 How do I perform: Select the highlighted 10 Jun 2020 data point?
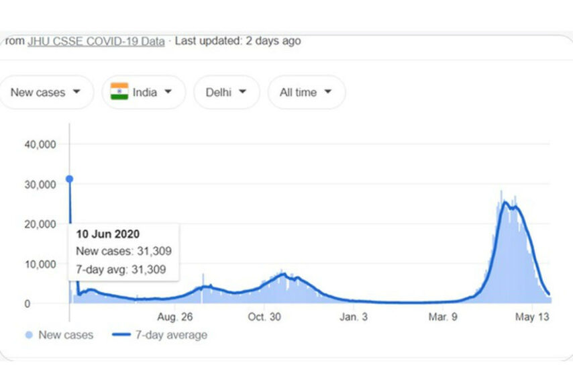coord(69,179)
